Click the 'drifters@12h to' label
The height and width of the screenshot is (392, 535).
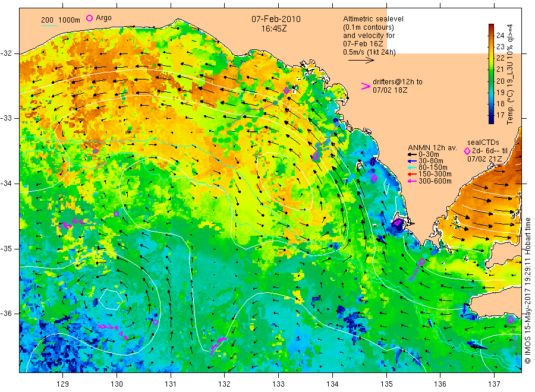398,82
